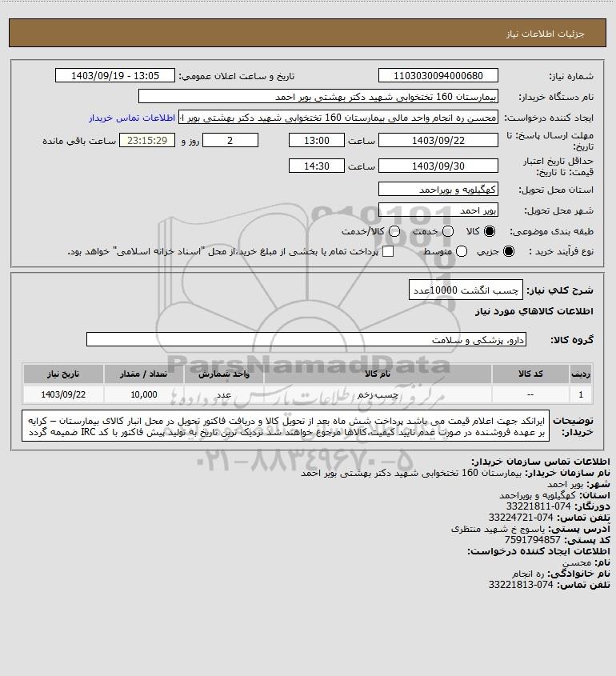Click the need number field 1103030094000680
616x676 pixels.
(x=438, y=75)
